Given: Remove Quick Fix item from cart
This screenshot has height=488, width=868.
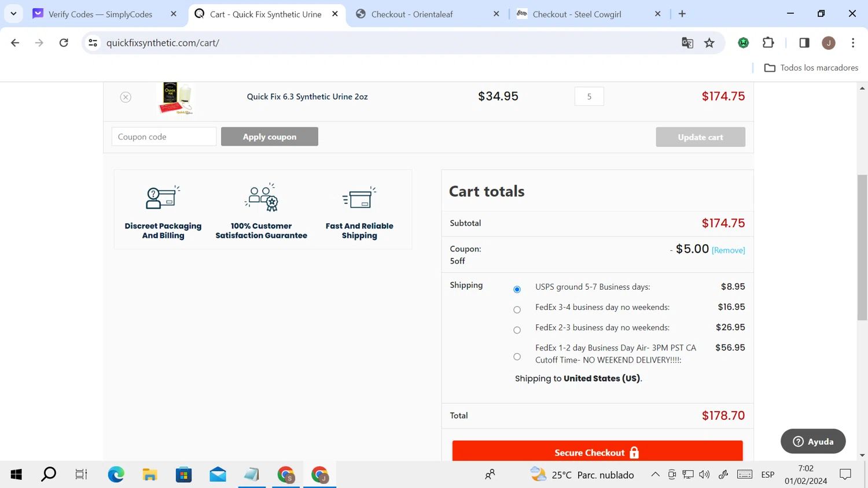Looking at the screenshot, I should click(x=126, y=97).
